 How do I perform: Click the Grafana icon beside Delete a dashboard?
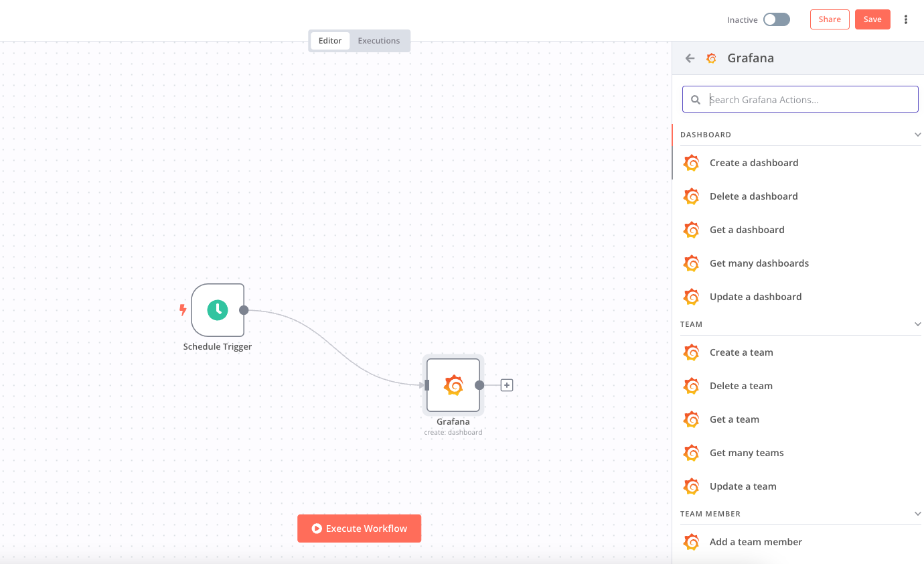click(x=692, y=196)
